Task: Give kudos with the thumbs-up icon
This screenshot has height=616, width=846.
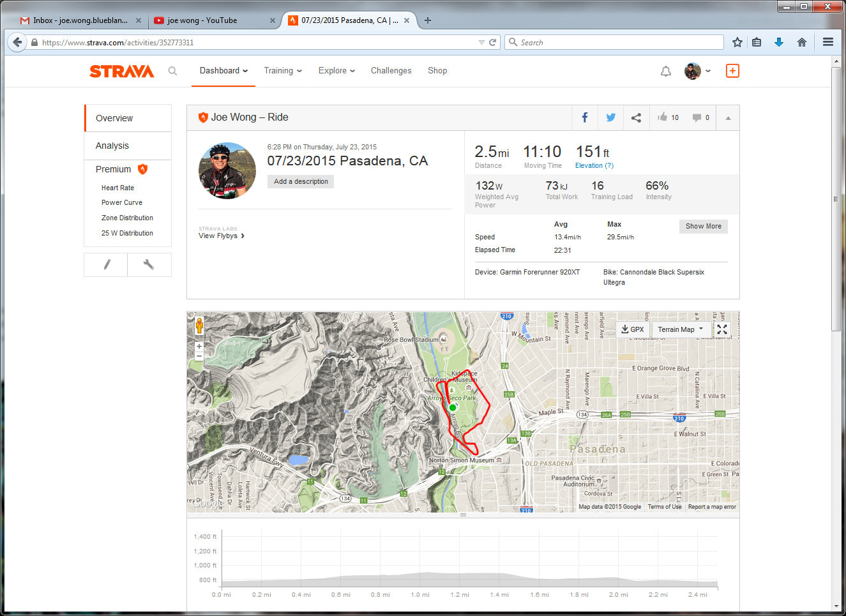Action: click(663, 117)
